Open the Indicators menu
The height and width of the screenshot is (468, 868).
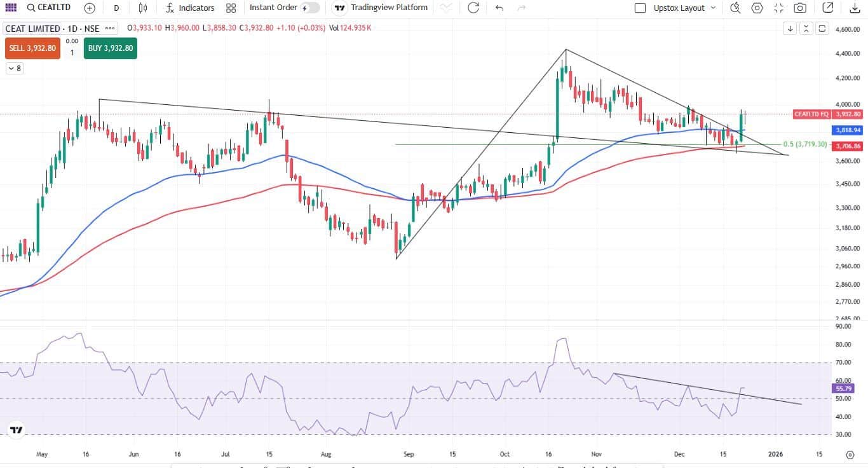point(190,8)
